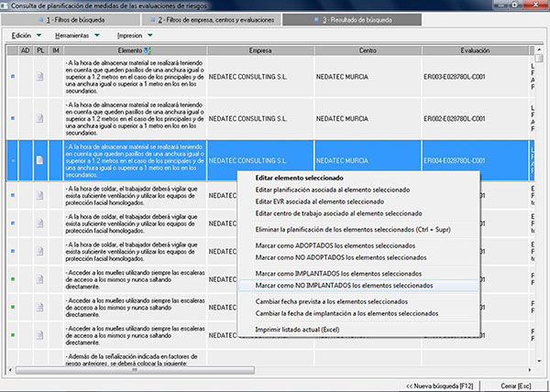Select Marcar como NO IMPLANTADOS los elementos
Screen dimensions: 550x392
(358, 286)
